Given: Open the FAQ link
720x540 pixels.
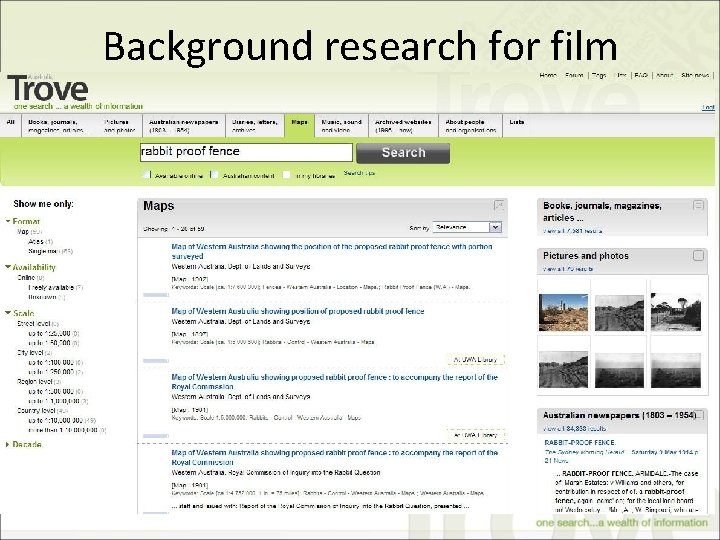Looking at the screenshot, I should click(641, 75).
